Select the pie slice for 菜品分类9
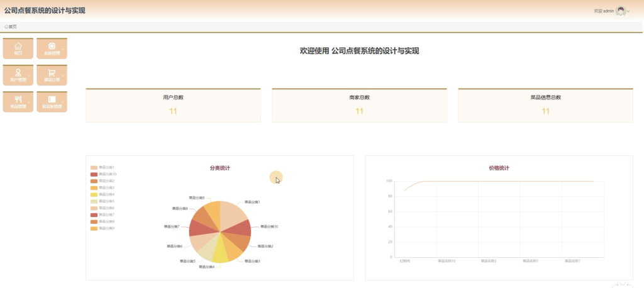The height and width of the screenshot is (288, 644). pyautogui.click(x=214, y=211)
